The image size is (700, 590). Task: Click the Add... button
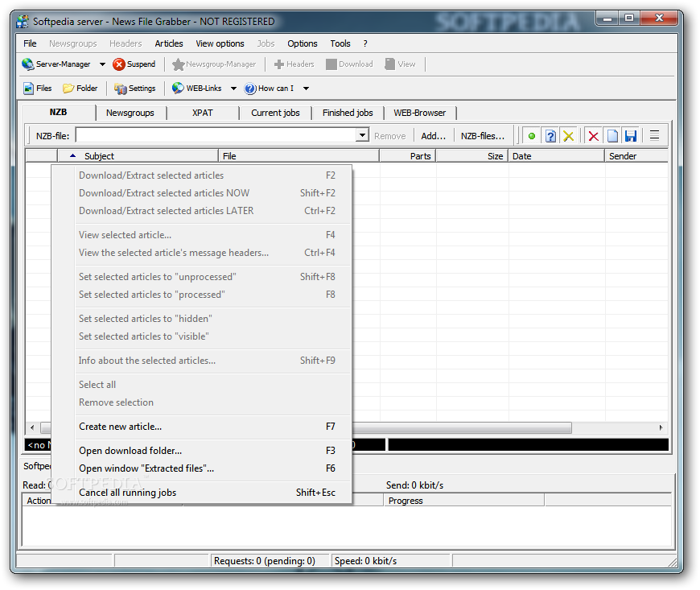[x=434, y=136]
